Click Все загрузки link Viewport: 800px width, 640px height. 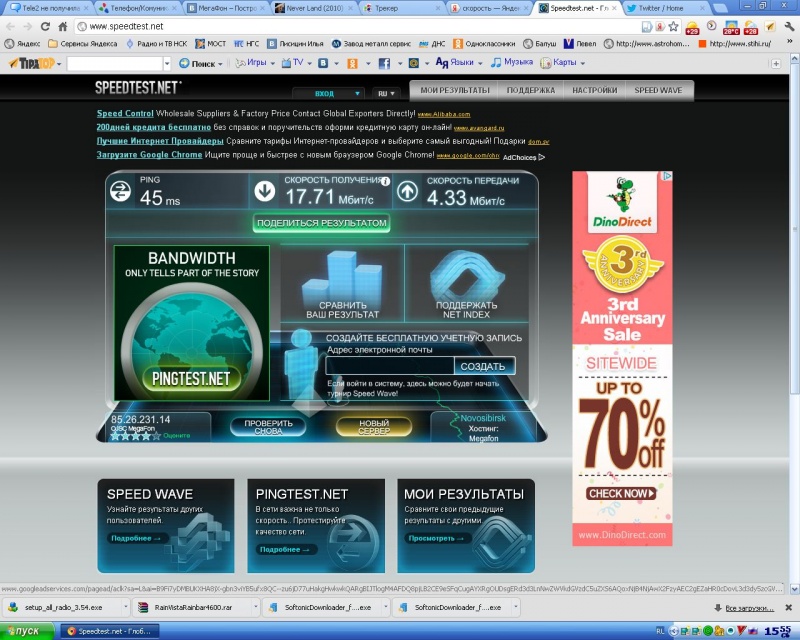point(749,608)
